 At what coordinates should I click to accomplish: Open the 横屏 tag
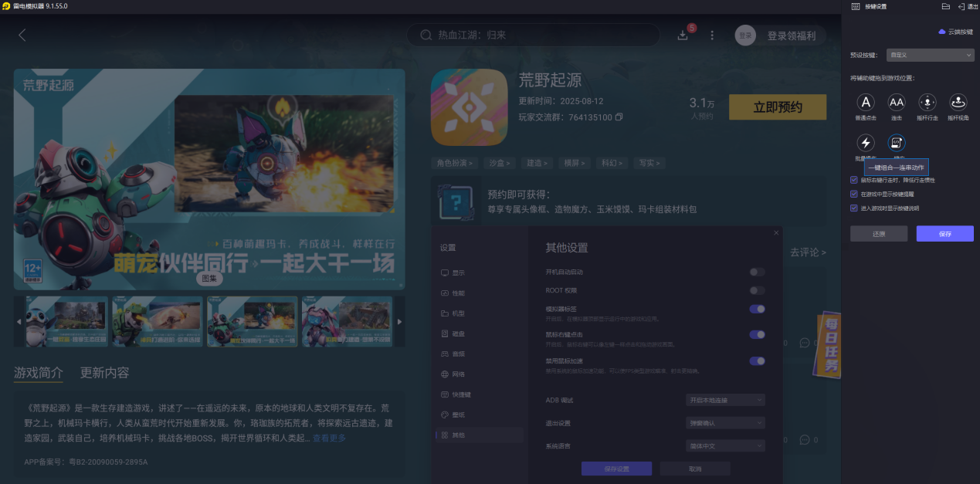point(575,163)
